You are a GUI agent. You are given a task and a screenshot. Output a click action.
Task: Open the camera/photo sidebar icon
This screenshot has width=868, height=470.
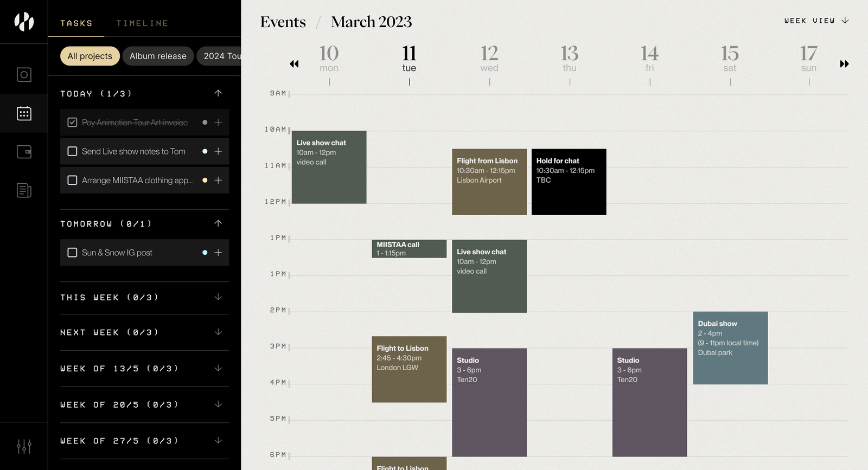pos(24,74)
